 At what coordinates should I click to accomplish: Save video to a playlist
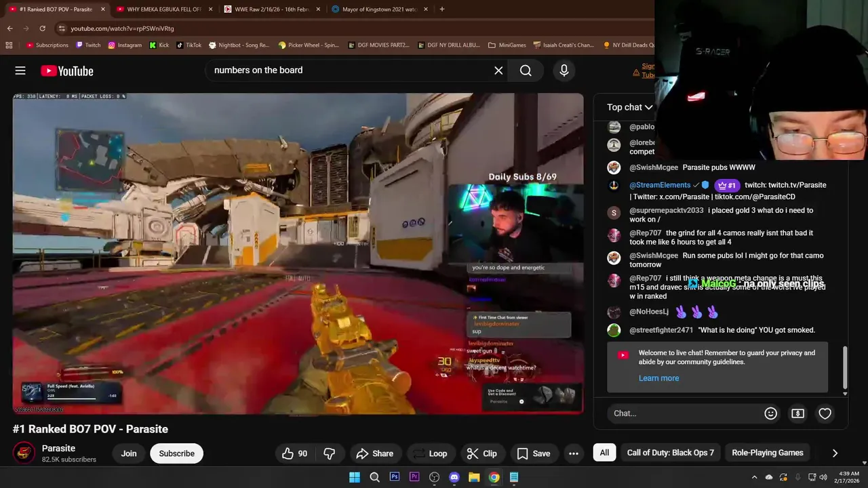533,453
